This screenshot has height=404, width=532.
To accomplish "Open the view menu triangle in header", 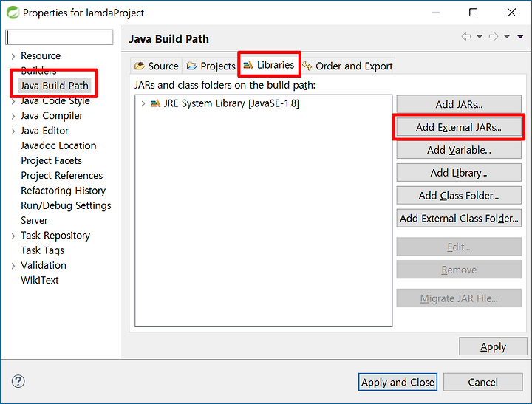I will [520, 37].
